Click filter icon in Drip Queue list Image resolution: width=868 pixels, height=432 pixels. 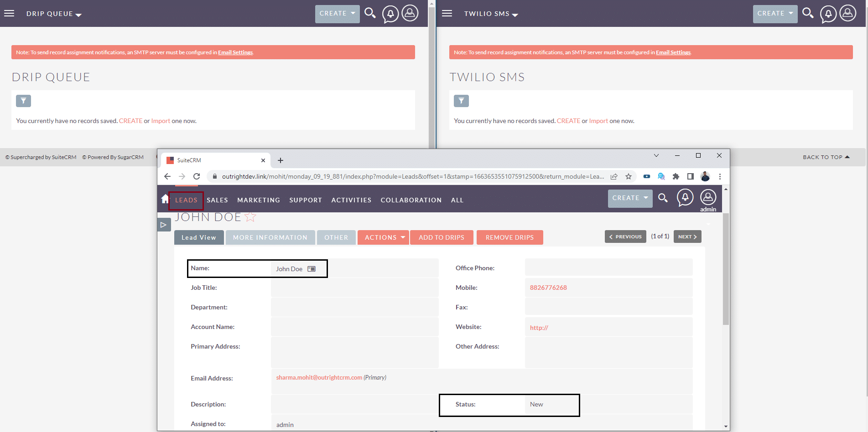(23, 101)
